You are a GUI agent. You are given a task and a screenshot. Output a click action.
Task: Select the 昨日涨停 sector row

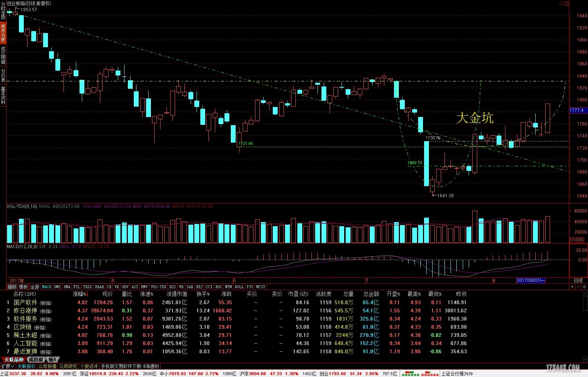click(x=238, y=311)
